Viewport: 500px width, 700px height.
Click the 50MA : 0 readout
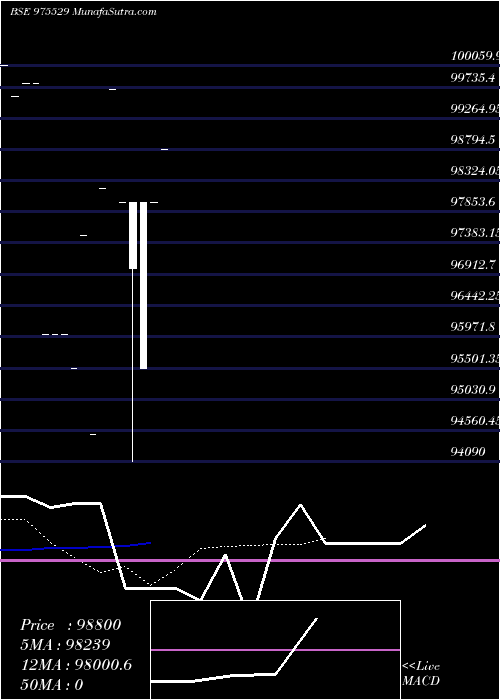(52, 684)
